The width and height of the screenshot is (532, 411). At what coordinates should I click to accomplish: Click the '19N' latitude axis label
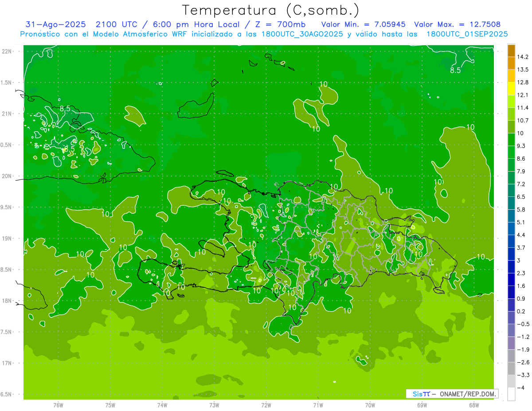6,239
